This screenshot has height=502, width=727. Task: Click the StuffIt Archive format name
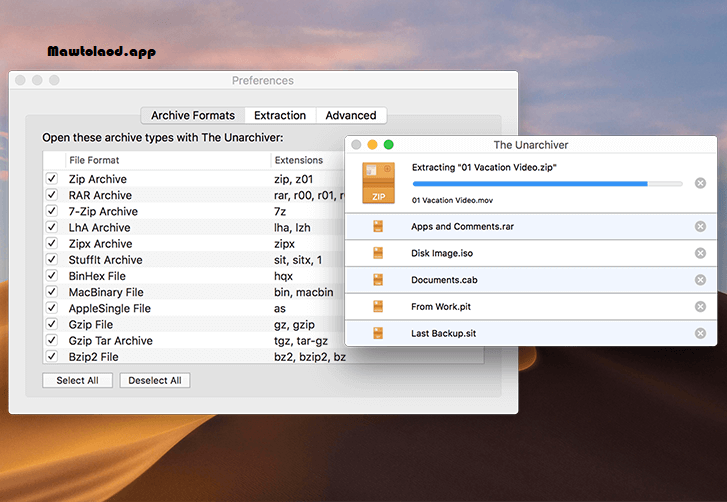[105, 260]
